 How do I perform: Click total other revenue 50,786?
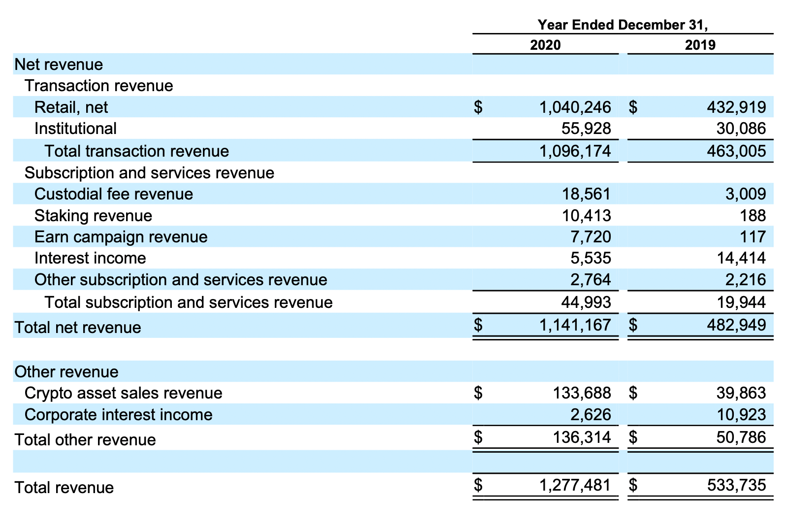point(741,437)
